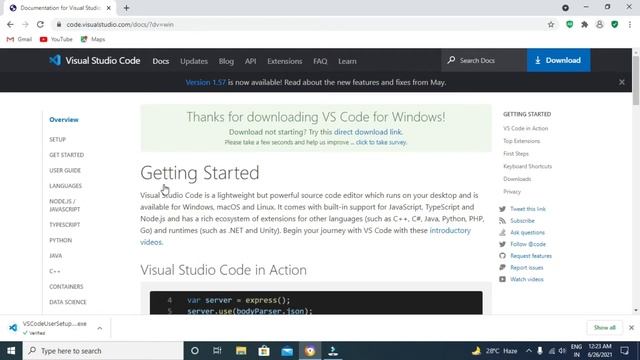The width and height of the screenshot is (640, 360).
Task: Click video icon beside Watch videos
Action: 502,279
